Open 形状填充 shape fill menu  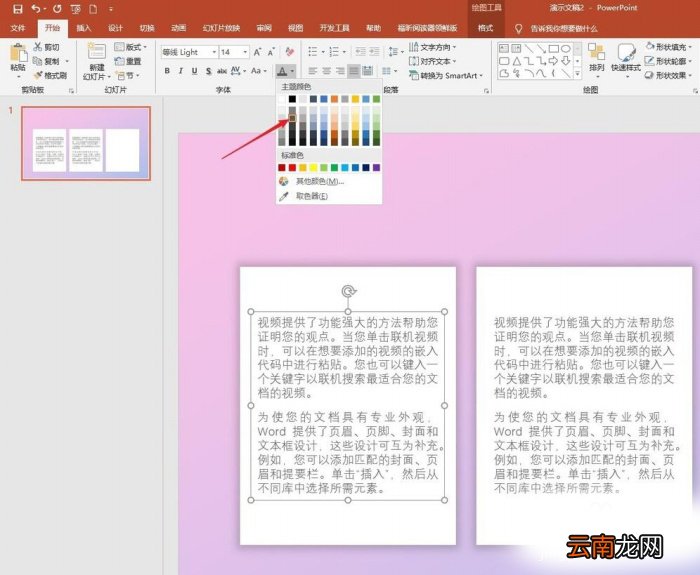669,46
